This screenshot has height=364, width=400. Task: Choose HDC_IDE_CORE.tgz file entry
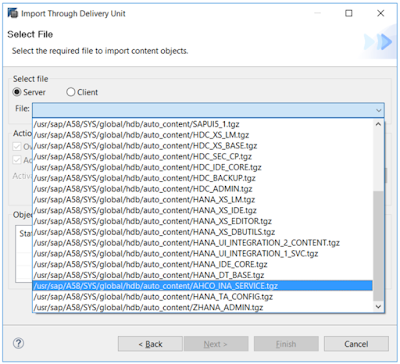coord(203,167)
